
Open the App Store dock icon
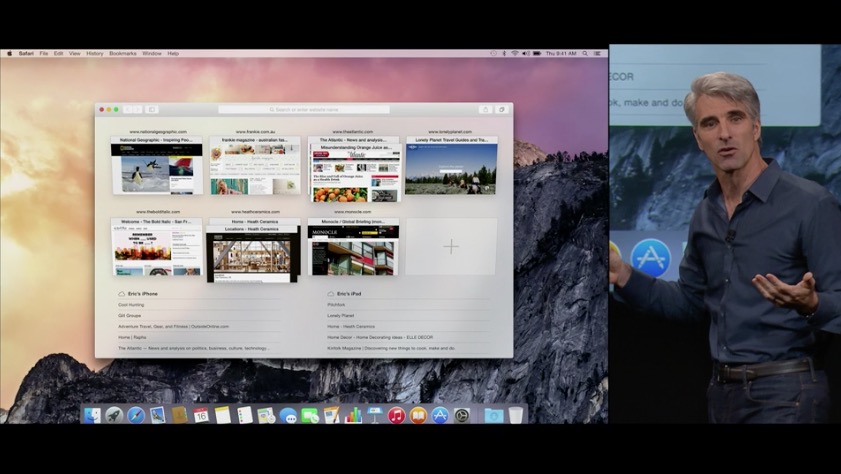click(440, 415)
